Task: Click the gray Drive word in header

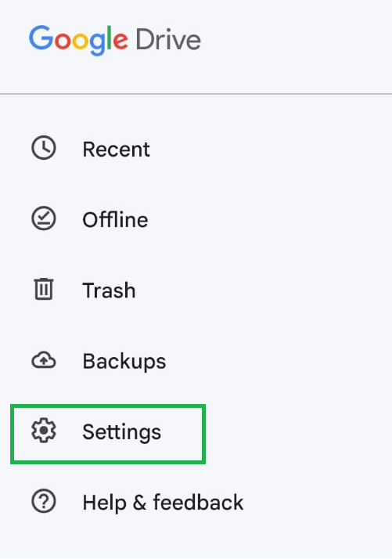Action: pos(168,40)
